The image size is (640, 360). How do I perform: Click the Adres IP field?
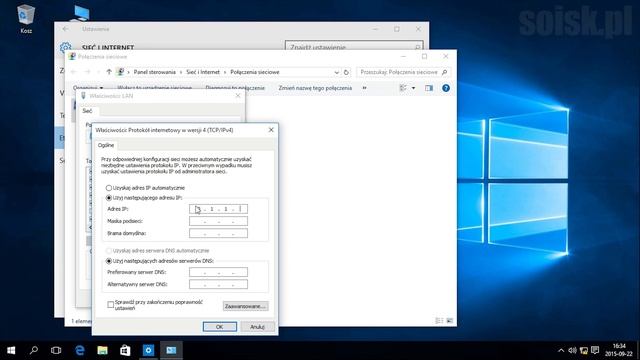tap(218, 209)
